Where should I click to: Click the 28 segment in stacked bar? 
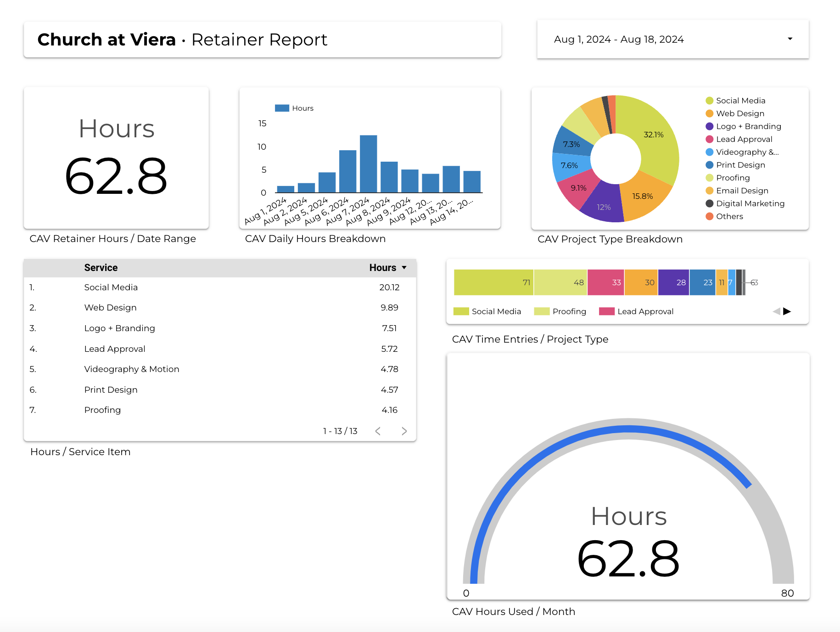click(674, 282)
